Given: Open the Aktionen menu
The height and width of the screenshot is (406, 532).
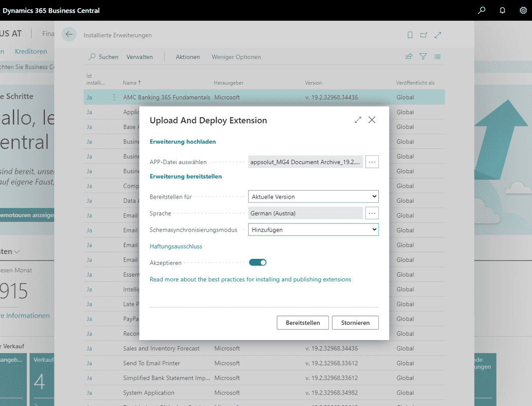Looking at the screenshot, I should coord(188,57).
